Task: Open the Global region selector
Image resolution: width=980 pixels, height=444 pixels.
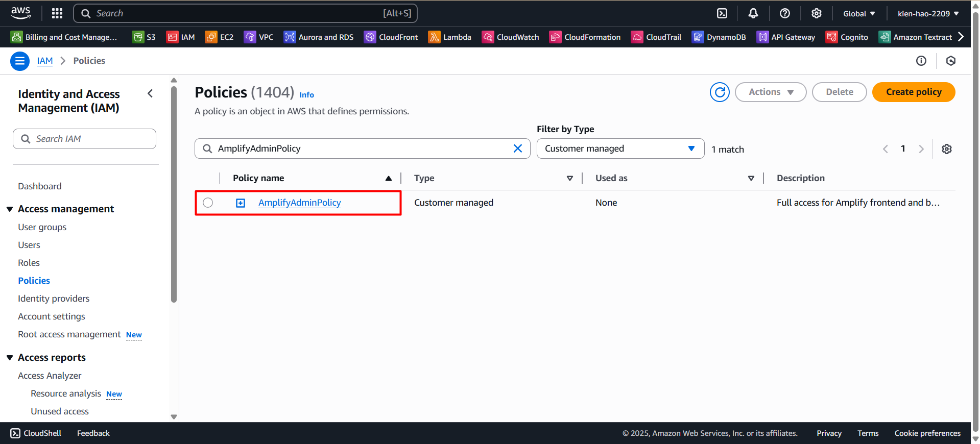Action: tap(859, 14)
